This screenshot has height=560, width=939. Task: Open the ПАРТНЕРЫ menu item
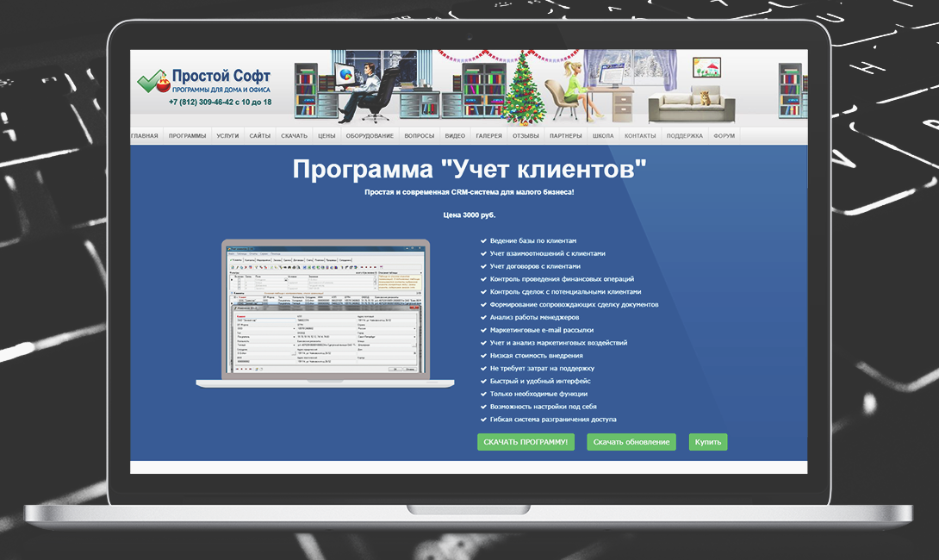(x=566, y=136)
